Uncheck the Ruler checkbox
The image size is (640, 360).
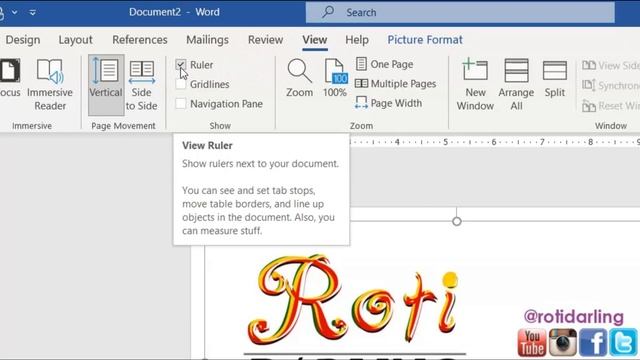[x=181, y=64]
